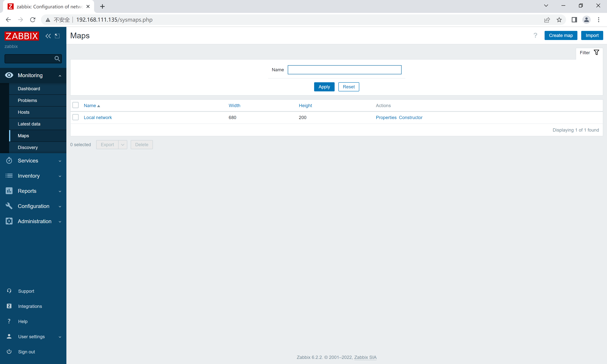Click the Filter funnel icon
Screen dimensions: 607x364
pyautogui.click(x=596, y=53)
